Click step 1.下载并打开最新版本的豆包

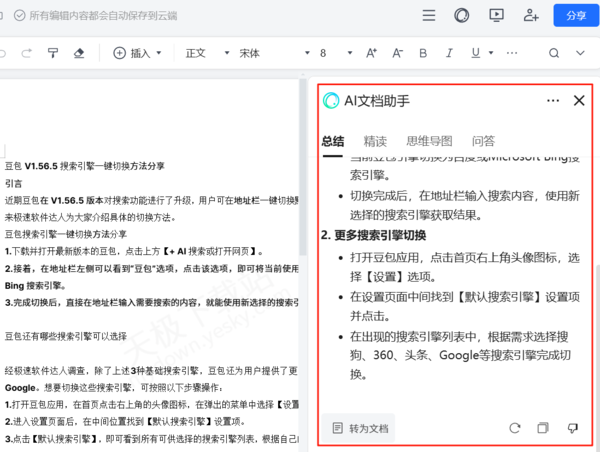[x=134, y=251]
